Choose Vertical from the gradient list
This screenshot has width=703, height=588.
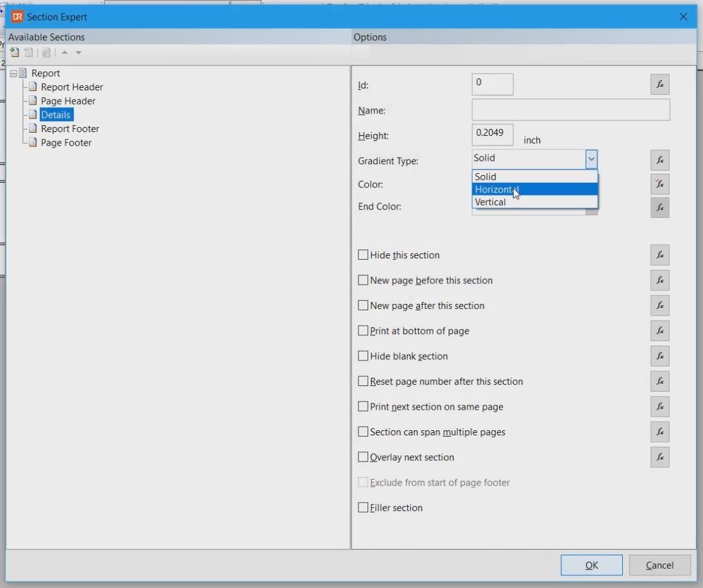click(490, 202)
